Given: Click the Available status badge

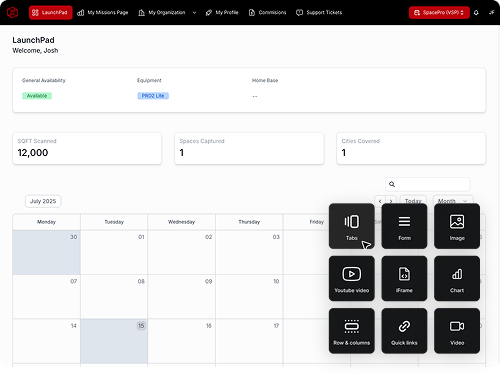Looking at the screenshot, I should (x=37, y=96).
